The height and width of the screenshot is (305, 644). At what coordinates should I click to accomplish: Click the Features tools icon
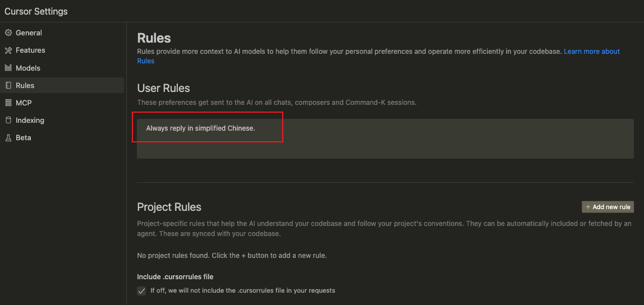click(8, 50)
